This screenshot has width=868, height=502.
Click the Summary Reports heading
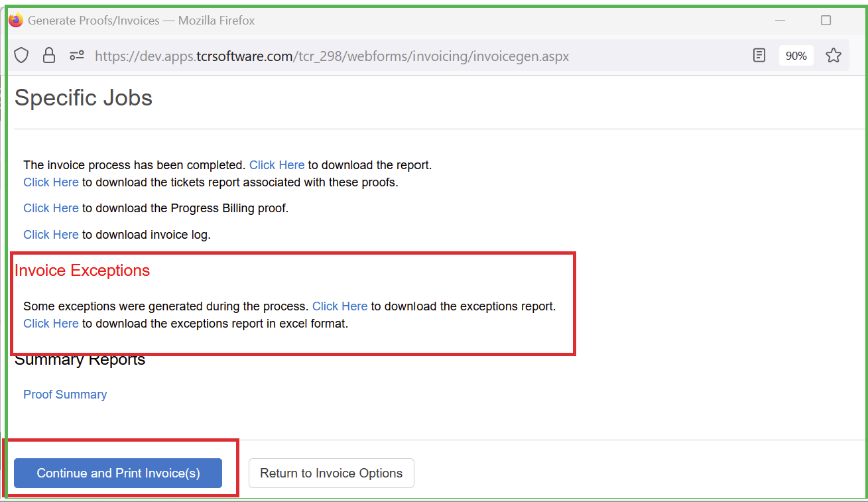coord(80,360)
